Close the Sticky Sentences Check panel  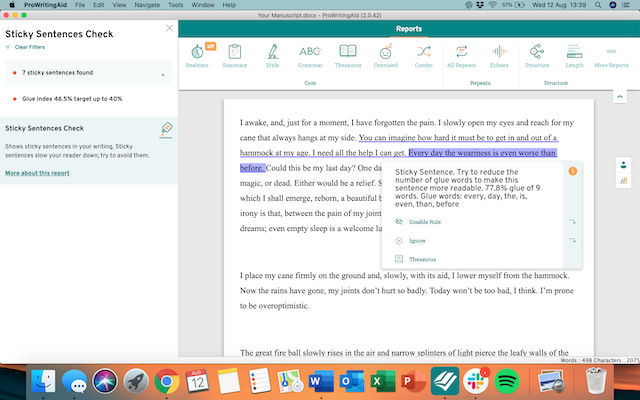pyautogui.click(x=169, y=29)
